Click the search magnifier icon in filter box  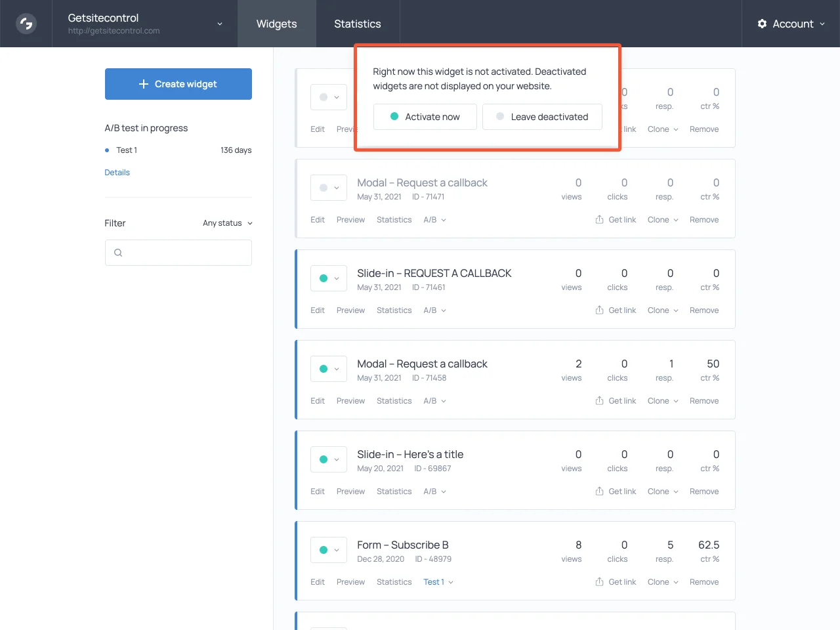(x=118, y=253)
